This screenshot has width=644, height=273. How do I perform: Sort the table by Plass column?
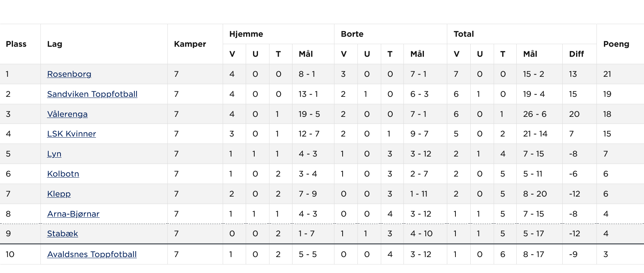pos(16,44)
